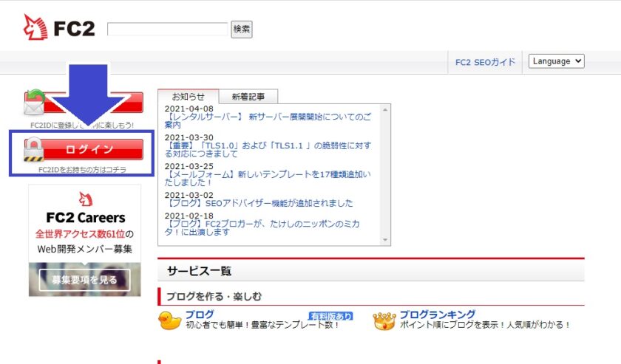Switch to the 新着記事 tab
This screenshot has width=621, height=364.
point(248,97)
